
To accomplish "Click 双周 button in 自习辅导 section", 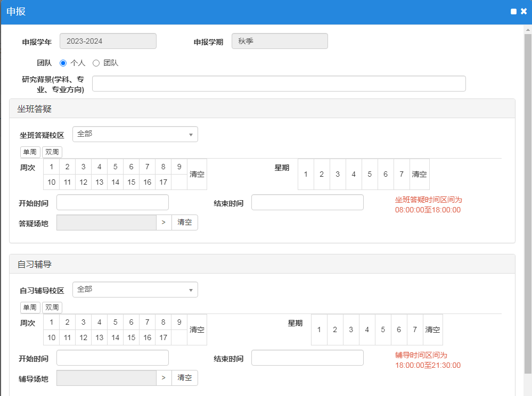I will pyautogui.click(x=52, y=308).
